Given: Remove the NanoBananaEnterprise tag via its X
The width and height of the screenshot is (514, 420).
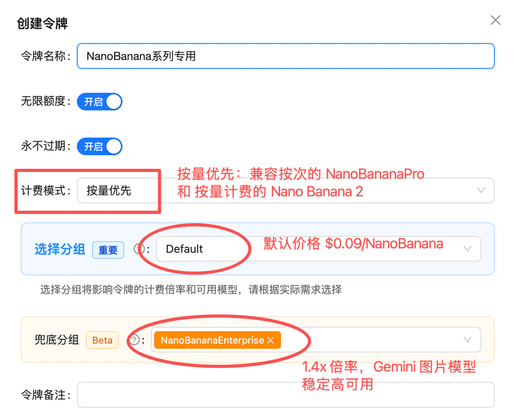Looking at the screenshot, I should [272, 340].
